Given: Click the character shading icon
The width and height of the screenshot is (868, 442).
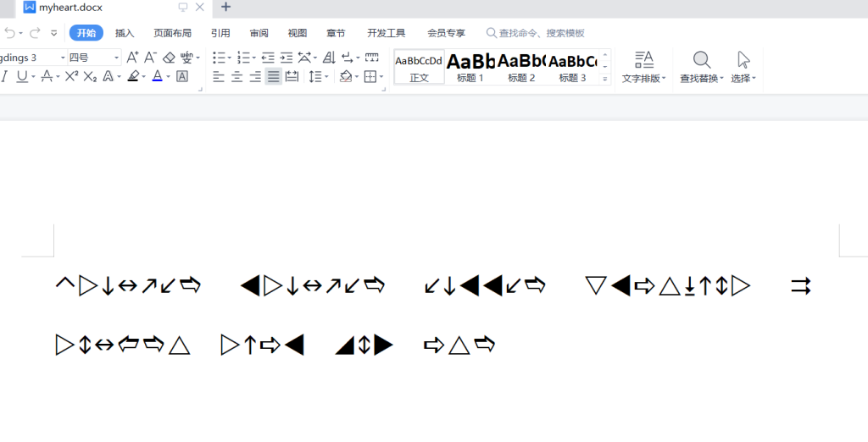Looking at the screenshot, I should [x=182, y=76].
